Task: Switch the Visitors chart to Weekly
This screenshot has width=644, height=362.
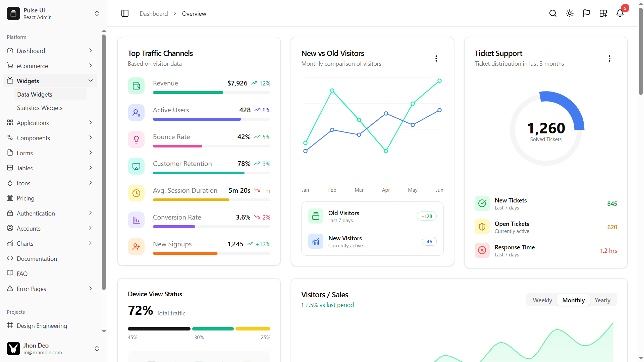Action: click(542, 300)
